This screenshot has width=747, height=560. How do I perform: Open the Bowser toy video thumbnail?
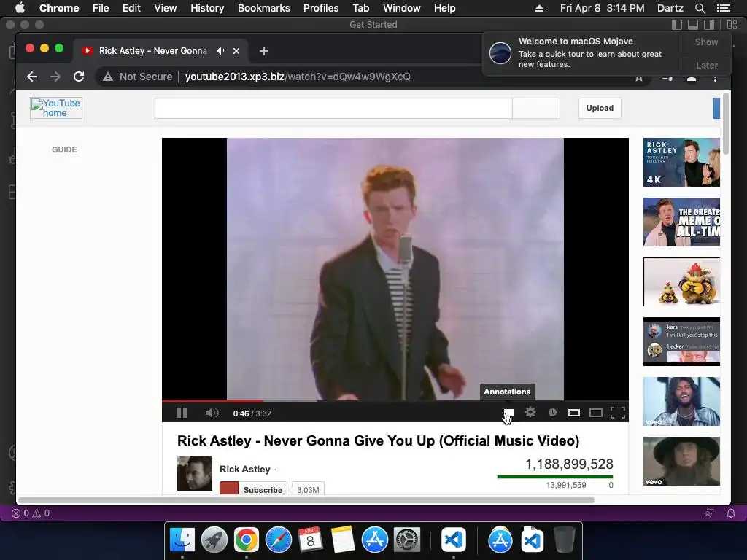681,282
